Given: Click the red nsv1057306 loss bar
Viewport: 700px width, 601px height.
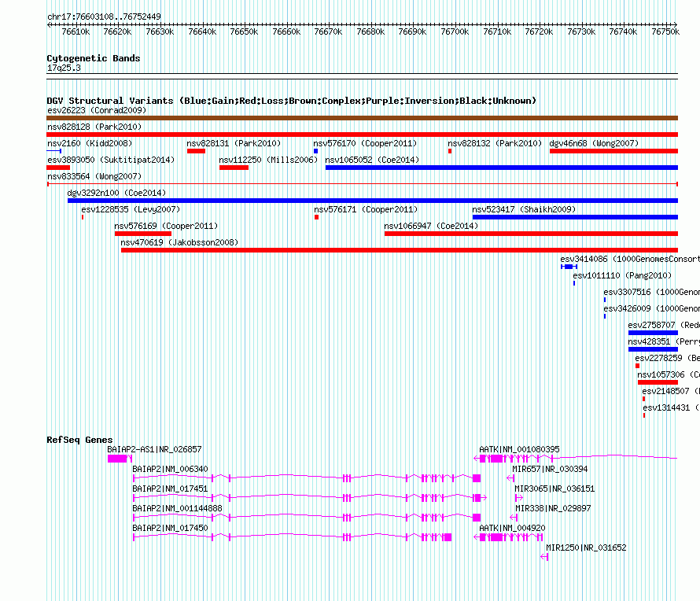Looking at the screenshot, I should click(658, 382).
